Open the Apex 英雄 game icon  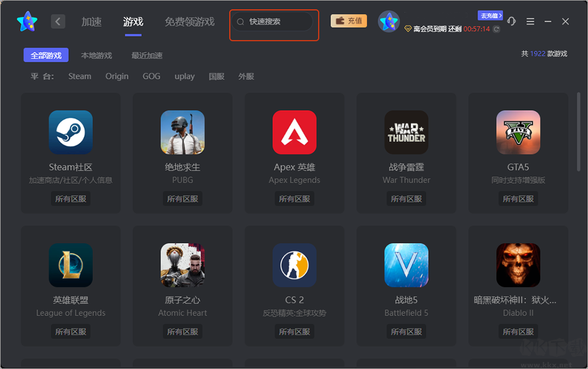point(295,132)
